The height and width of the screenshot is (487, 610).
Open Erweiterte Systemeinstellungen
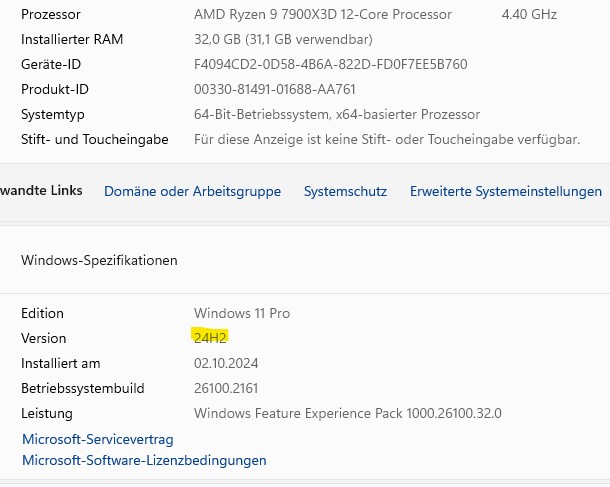505,191
